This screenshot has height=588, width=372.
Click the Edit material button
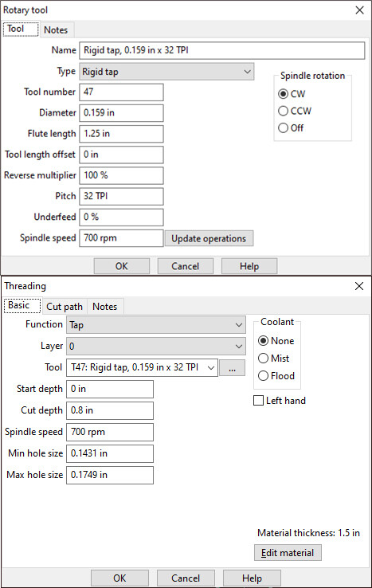tap(288, 553)
